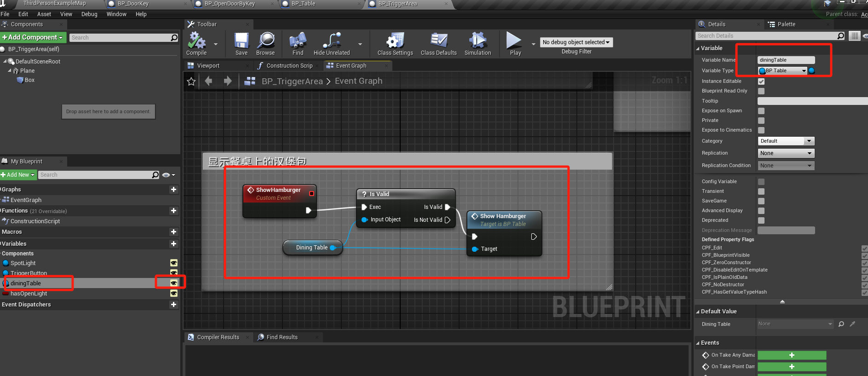Toggle the Instance Editable checkbox

click(x=761, y=81)
